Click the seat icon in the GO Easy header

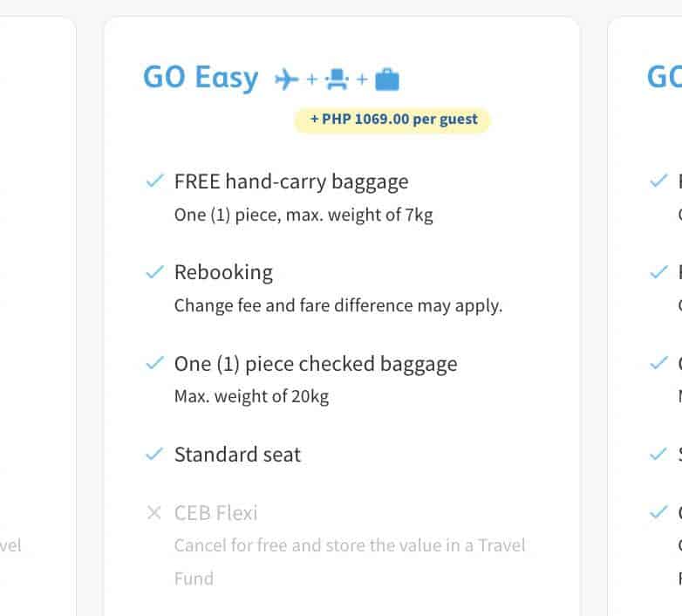337,80
